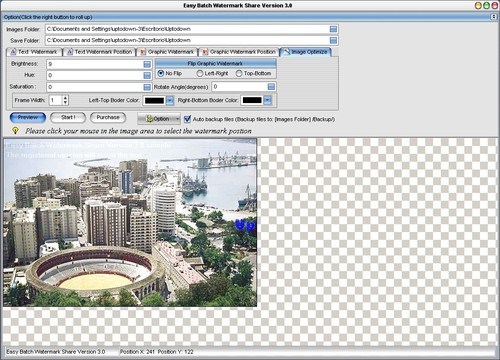Open the Brightness value picker icon

[x=147, y=64]
